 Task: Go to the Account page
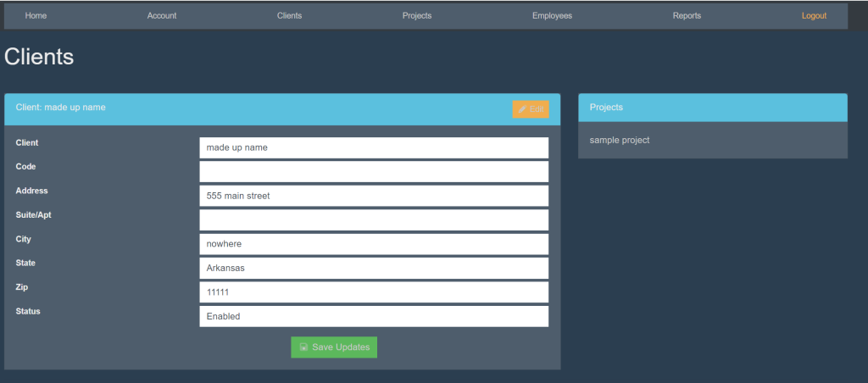(162, 16)
